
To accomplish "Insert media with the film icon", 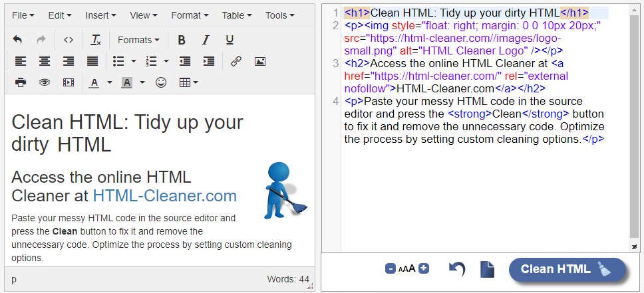I will pyautogui.click(x=69, y=82).
